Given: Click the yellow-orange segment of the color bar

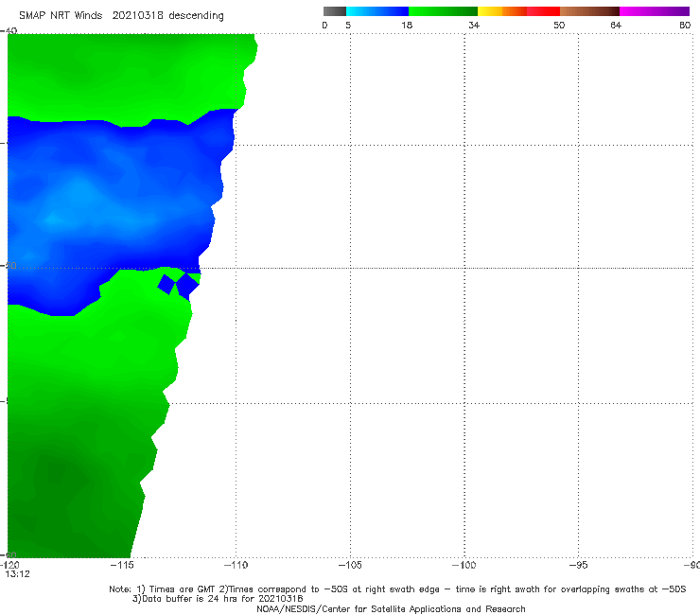Looking at the screenshot, I should click(502, 11).
